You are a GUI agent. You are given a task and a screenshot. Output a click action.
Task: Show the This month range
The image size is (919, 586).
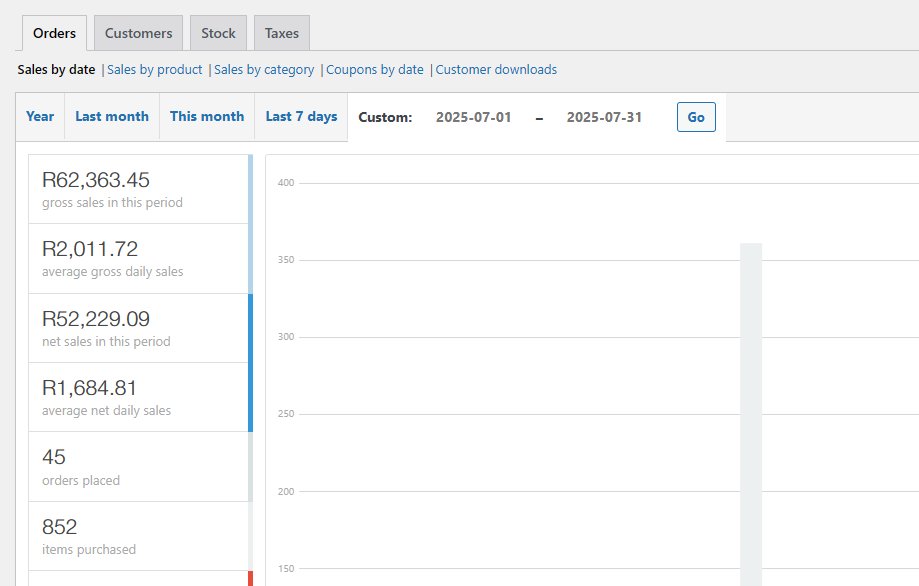pos(207,117)
